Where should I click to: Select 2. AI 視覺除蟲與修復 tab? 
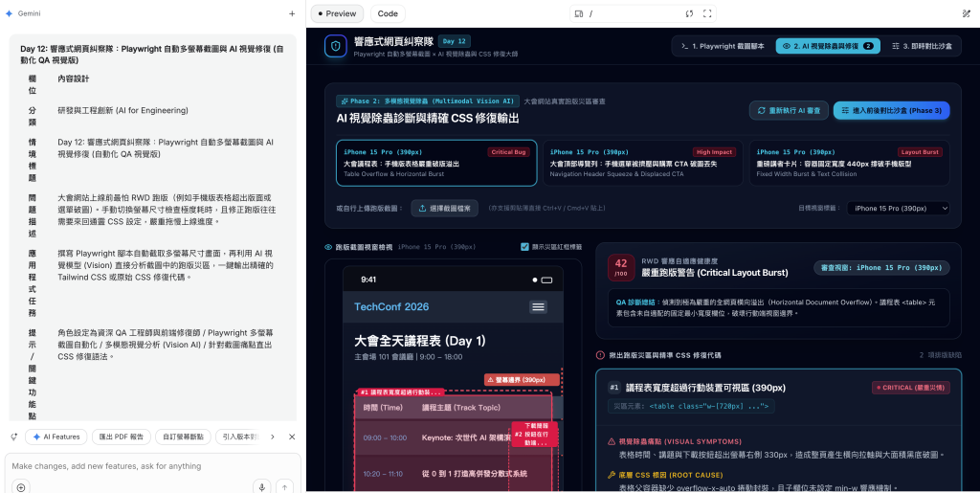click(828, 46)
